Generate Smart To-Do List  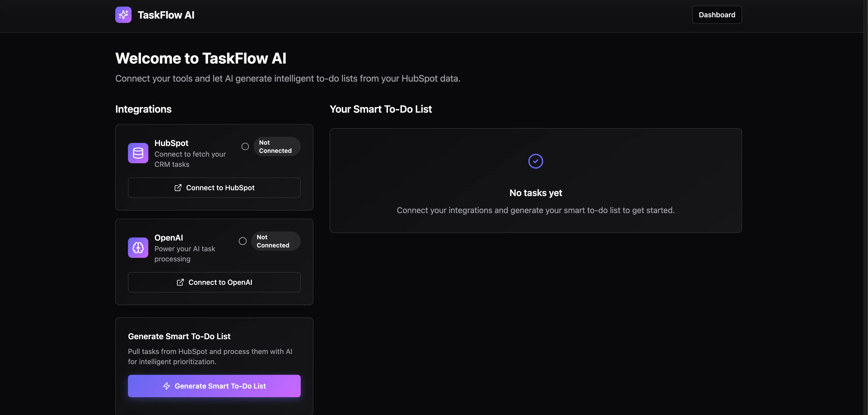tap(214, 386)
